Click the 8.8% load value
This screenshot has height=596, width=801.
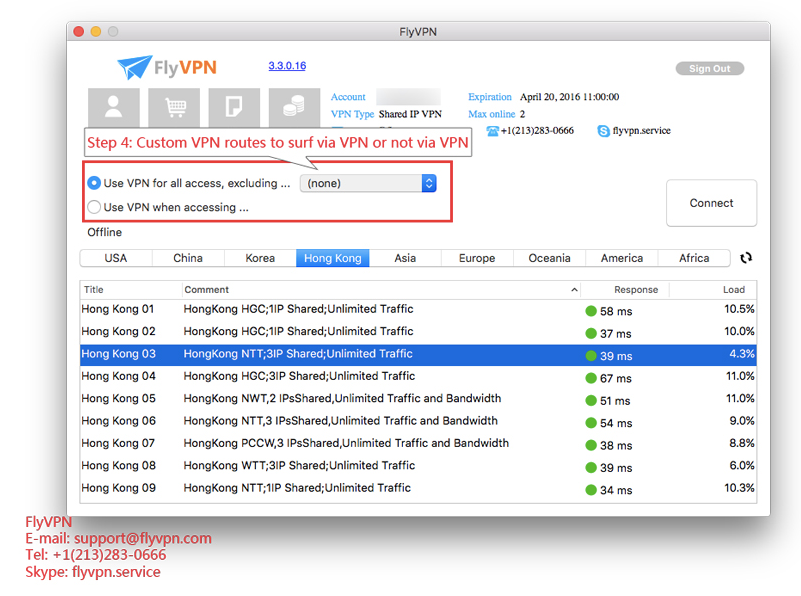click(x=741, y=443)
